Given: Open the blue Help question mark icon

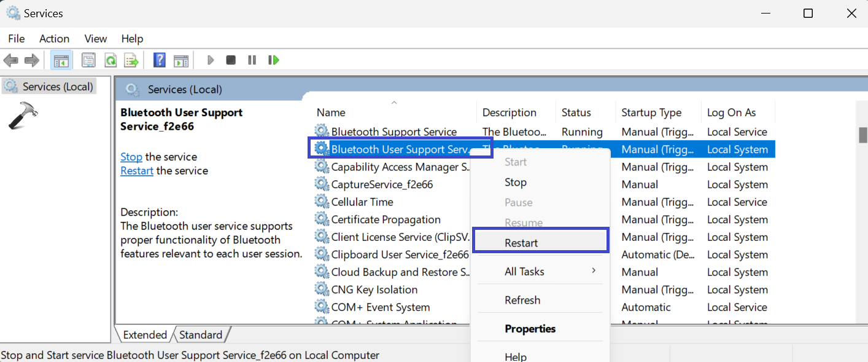Looking at the screenshot, I should [160, 60].
